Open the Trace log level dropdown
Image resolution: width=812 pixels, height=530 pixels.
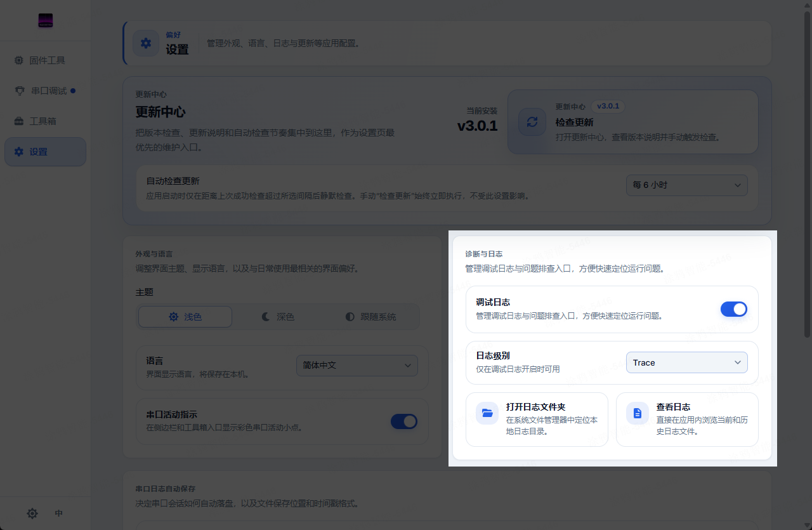coord(687,362)
